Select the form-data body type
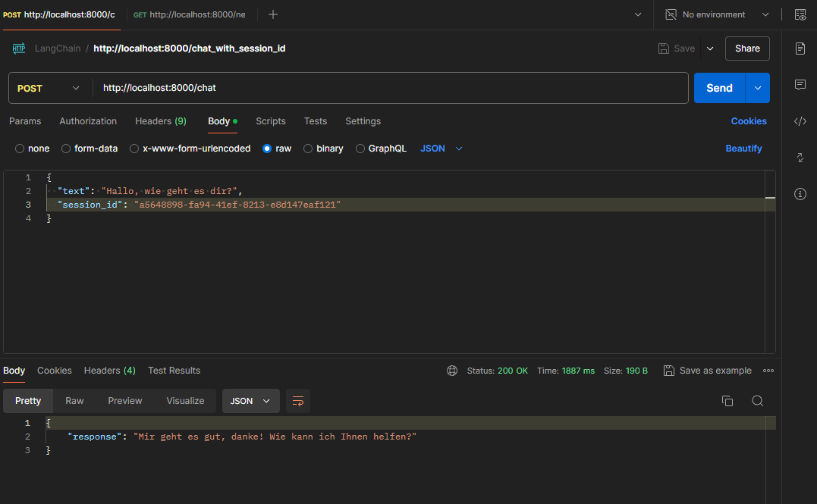The width and height of the screenshot is (817, 504). [x=66, y=149]
